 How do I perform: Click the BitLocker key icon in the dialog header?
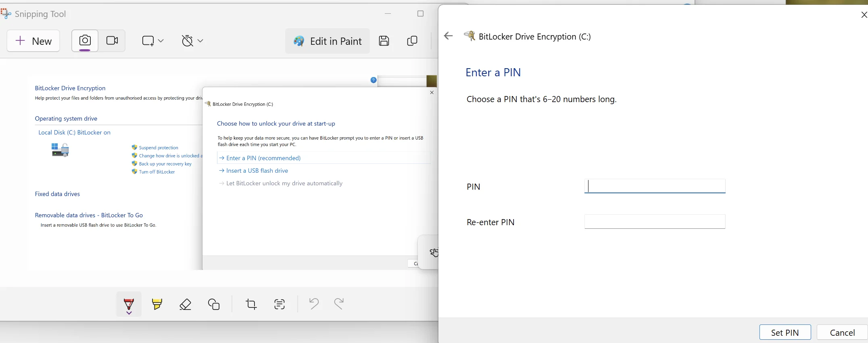(469, 36)
